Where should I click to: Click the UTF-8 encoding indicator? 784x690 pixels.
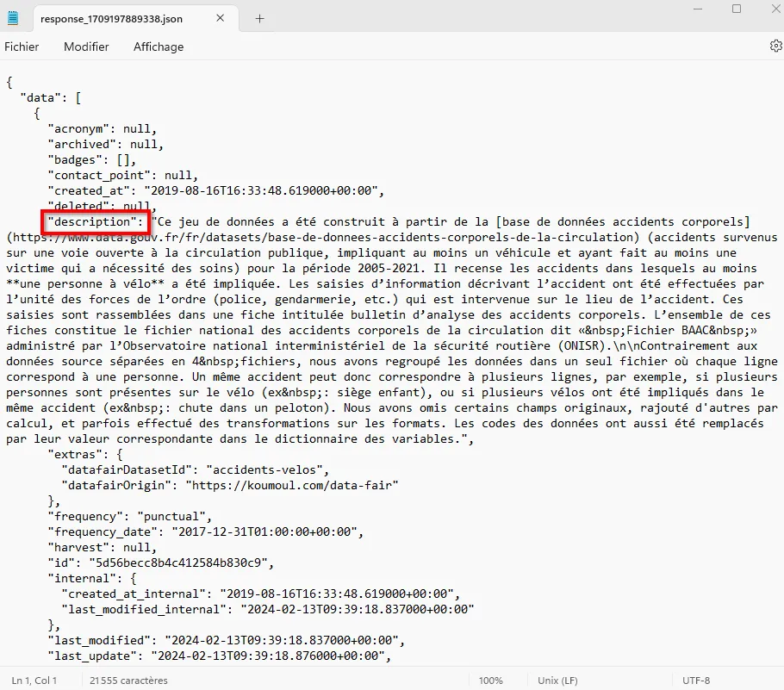(x=696, y=681)
